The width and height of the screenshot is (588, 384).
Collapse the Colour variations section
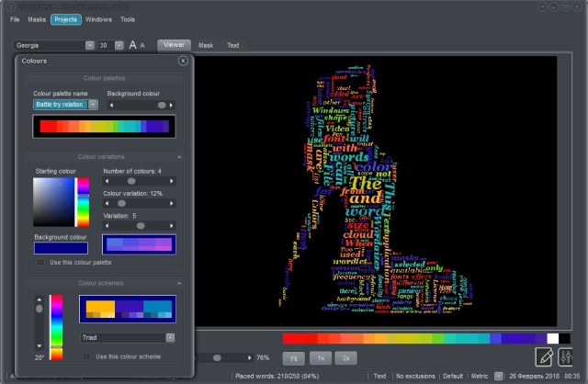(x=179, y=157)
